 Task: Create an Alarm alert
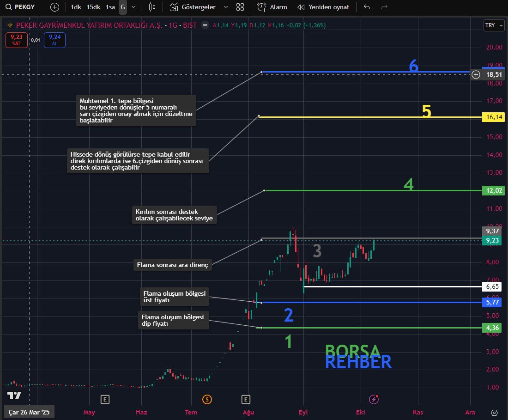point(272,7)
